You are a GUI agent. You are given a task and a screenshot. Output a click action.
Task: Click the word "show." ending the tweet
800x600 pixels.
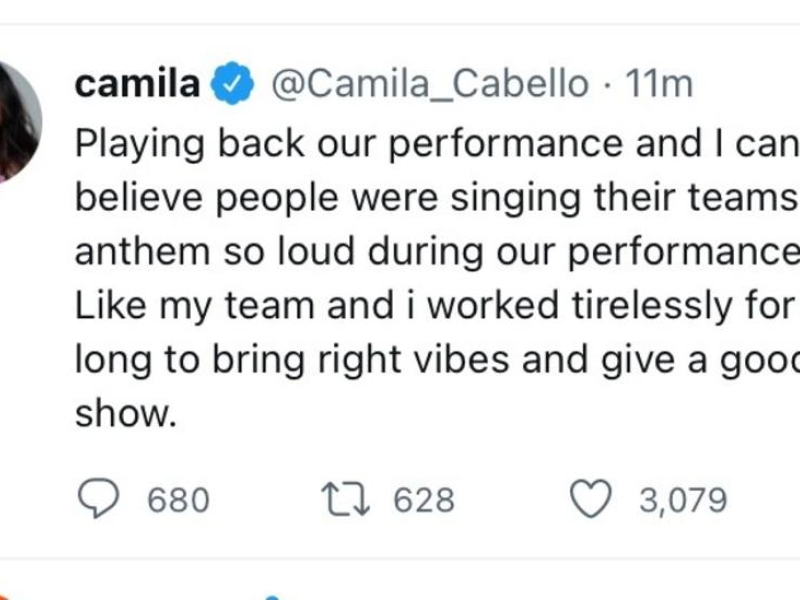[x=126, y=413]
